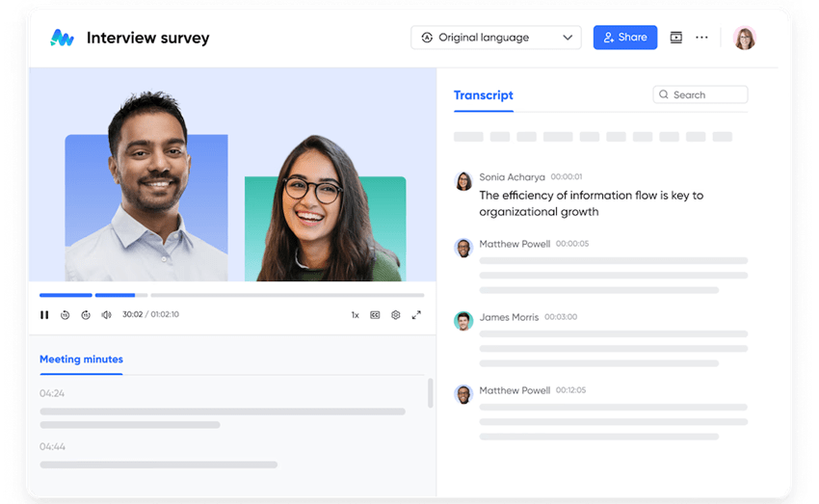Click the Sonia Acharya speaker name
Screen dimensions: 819x504
(512, 177)
